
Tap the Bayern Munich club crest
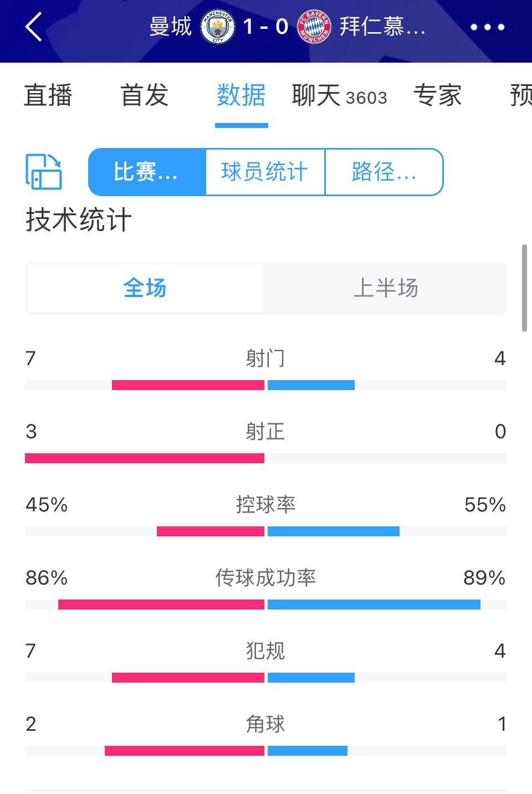[314, 27]
